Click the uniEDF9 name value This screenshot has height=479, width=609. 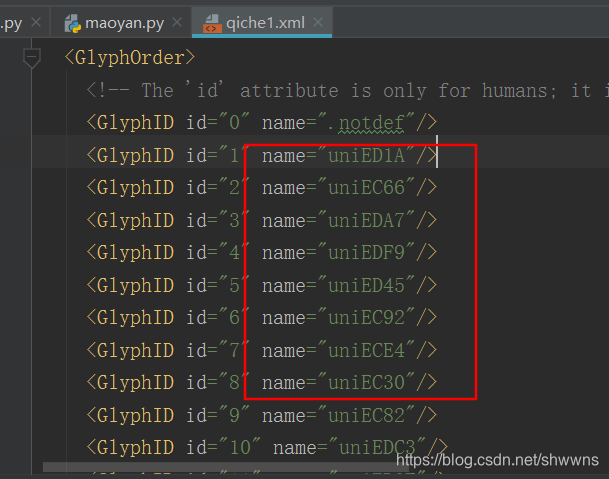(366, 253)
